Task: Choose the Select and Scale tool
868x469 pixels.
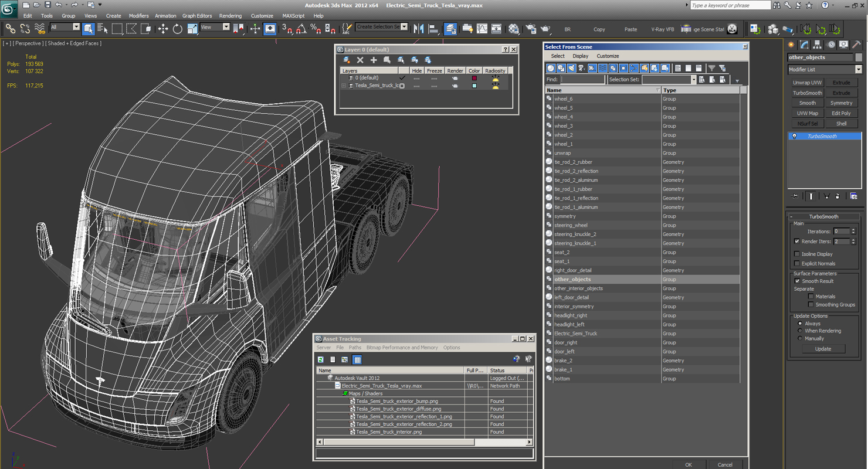Action: [192, 29]
